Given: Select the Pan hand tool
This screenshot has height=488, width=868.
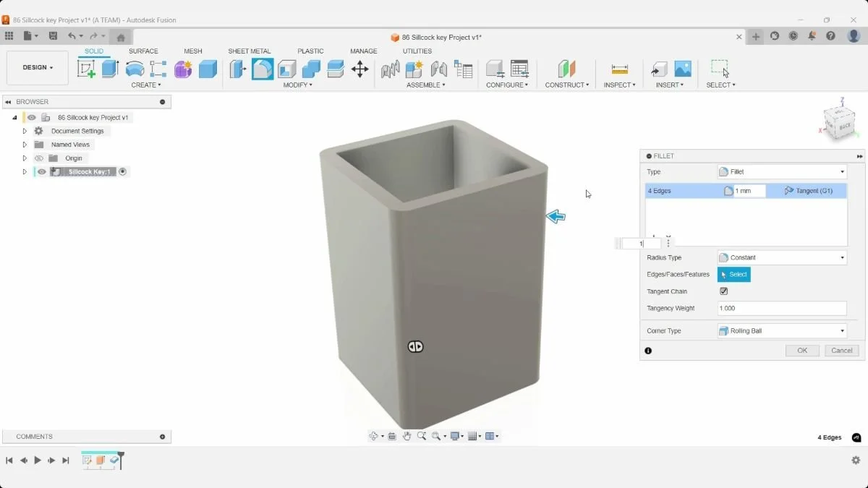Looking at the screenshot, I should tap(407, 436).
